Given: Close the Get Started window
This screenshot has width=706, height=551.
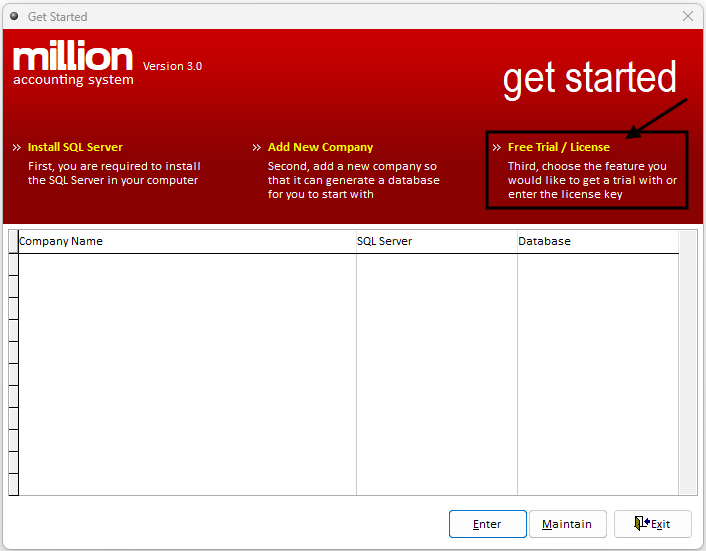Looking at the screenshot, I should 688,16.
